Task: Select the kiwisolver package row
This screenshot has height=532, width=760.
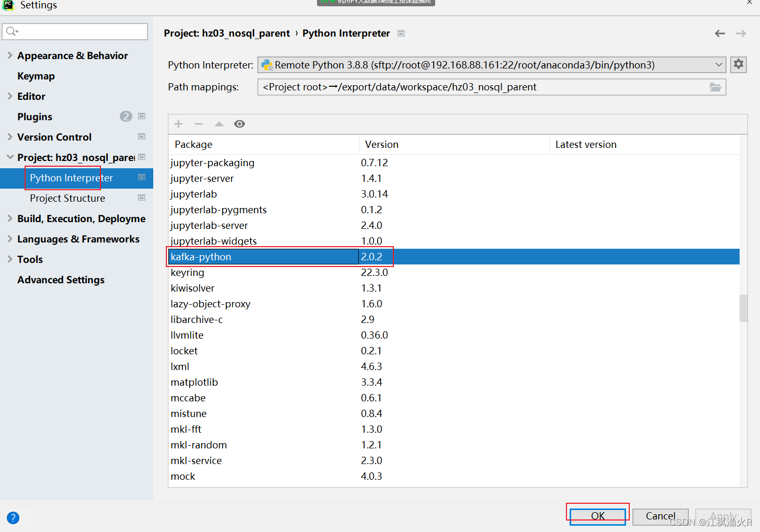Action: coord(454,288)
